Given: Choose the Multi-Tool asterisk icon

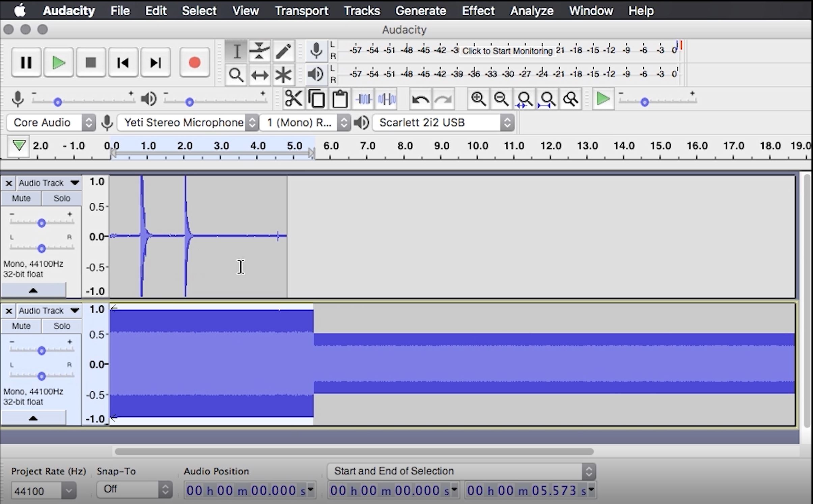Looking at the screenshot, I should pos(283,75).
